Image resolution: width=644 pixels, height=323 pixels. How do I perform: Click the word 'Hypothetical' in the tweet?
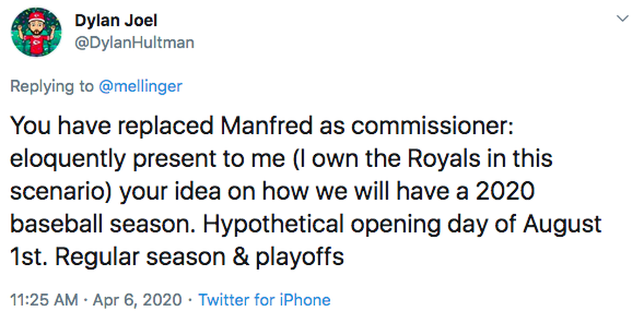point(273,224)
